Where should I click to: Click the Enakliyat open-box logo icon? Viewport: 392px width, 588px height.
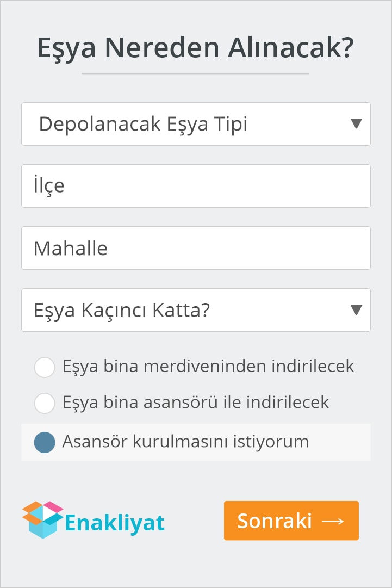pos(42,520)
